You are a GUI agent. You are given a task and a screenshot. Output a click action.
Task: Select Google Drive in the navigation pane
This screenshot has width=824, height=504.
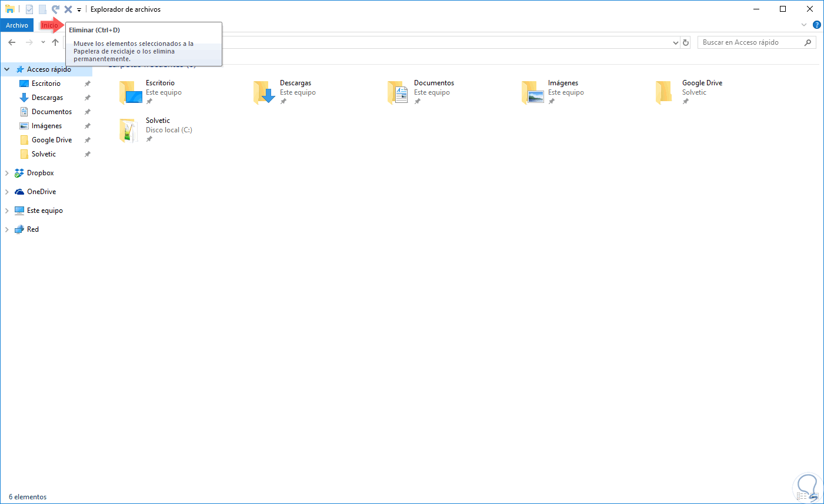(x=52, y=140)
